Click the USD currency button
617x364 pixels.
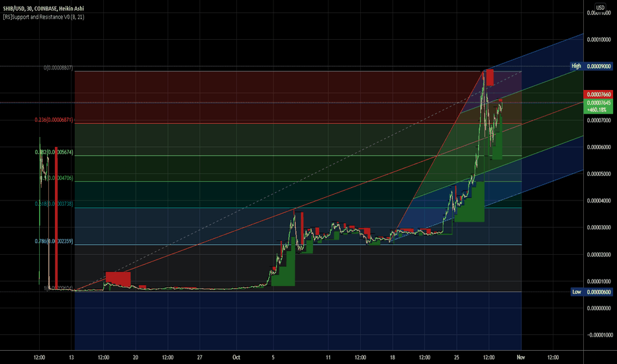click(x=600, y=7)
